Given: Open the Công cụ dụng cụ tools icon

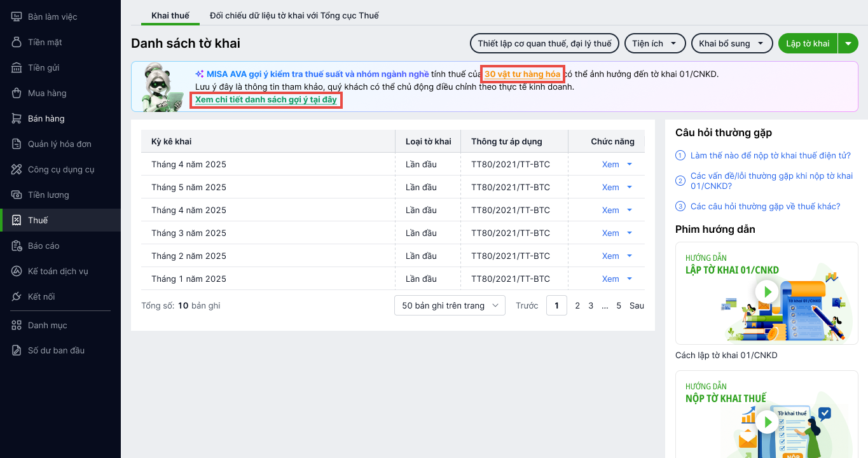Looking at the screenshot, I should [17, 169].
